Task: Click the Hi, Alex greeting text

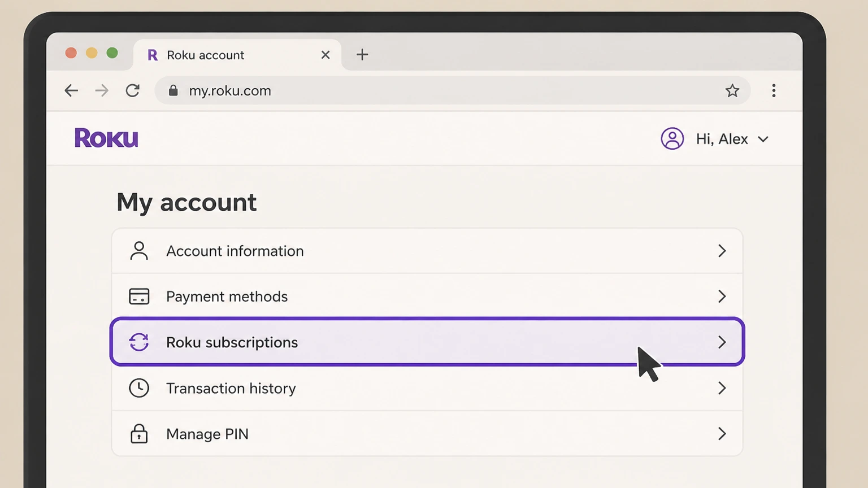Action: (x=722, y=139)
